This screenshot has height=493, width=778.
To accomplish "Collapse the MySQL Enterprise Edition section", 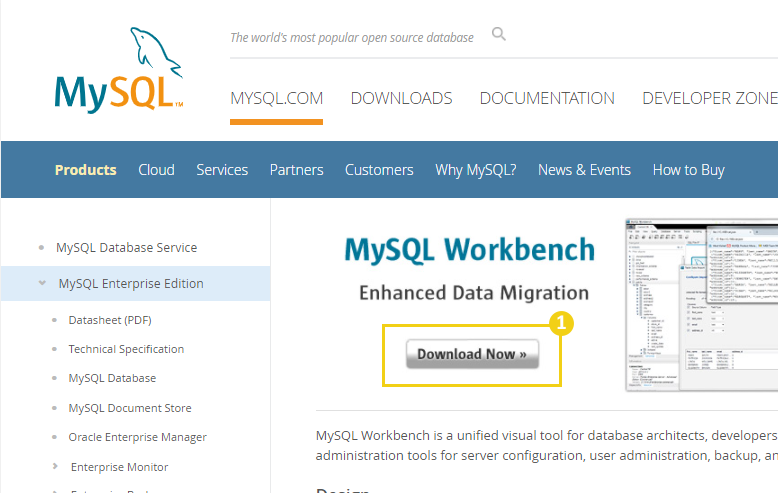I will pos(42,284).
